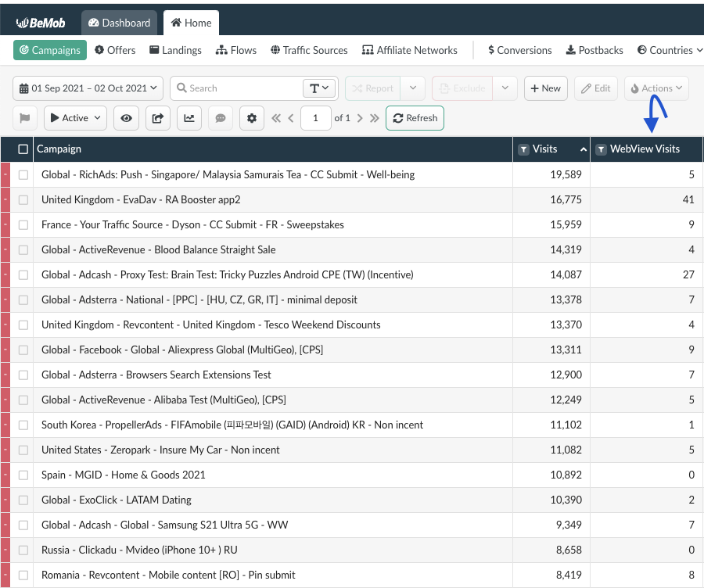Go to last page double-right arrows
The width and height of the screenshot is (704, 588).
click(x=375, y=118)
